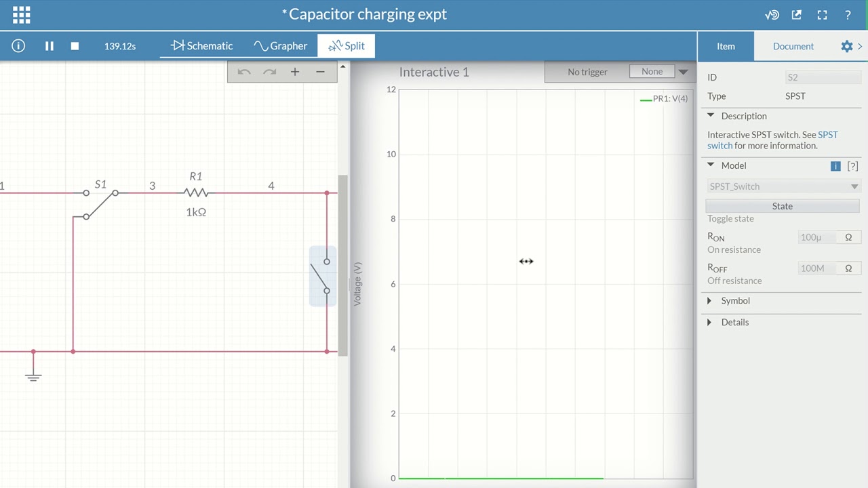868x488 pixels.
Task: Click the Off resistance Ω unit button
Action: pyautogui.click(x=848, y=268)
